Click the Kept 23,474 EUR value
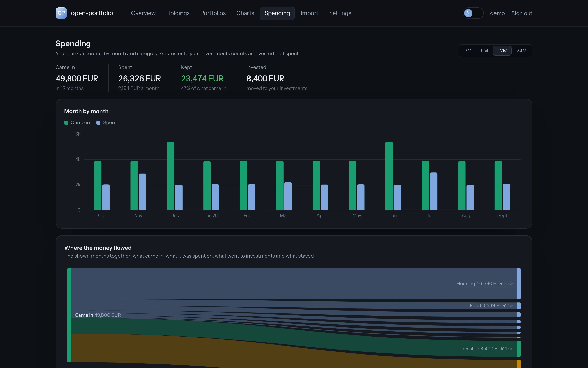 pos(202,79)
